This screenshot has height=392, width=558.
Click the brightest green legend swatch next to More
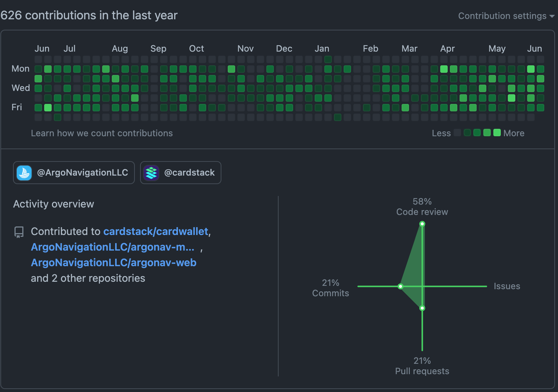[x=497, y=133]
